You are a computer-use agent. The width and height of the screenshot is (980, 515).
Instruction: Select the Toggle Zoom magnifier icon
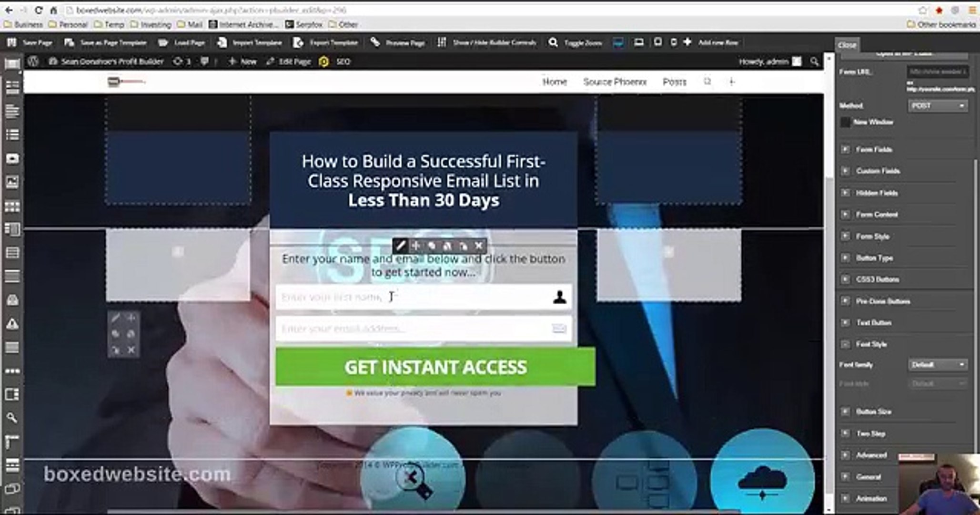[553, 42]
